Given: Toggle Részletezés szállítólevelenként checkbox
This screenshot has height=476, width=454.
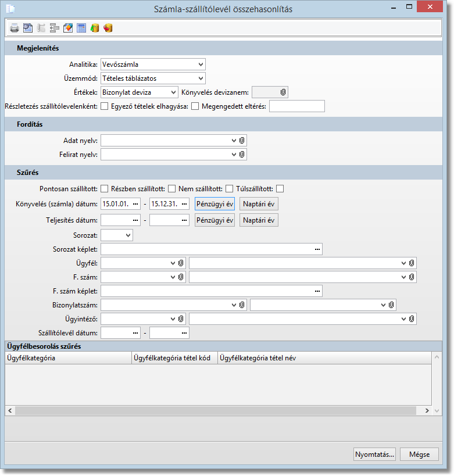Looking at the screenshot, I should pyautogui.click(x=105, y=106).
